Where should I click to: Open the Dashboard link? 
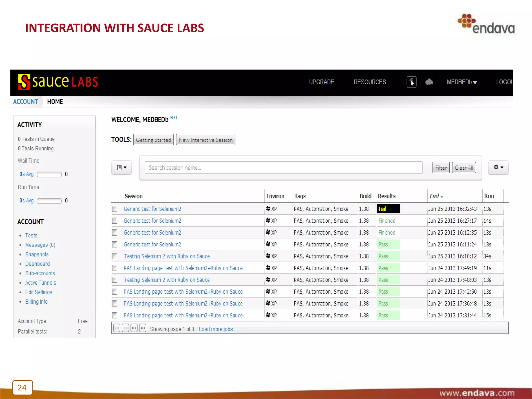(37, 264)
